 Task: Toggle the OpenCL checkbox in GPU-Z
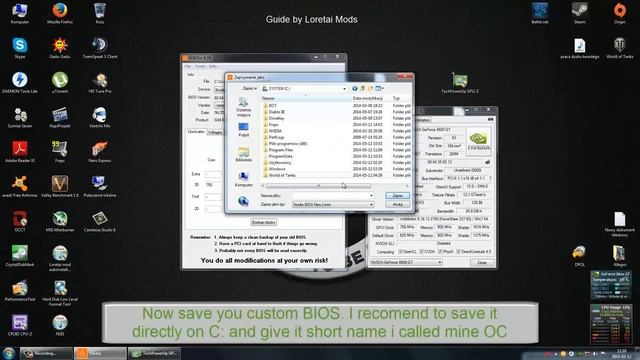[x=400, y=252]
